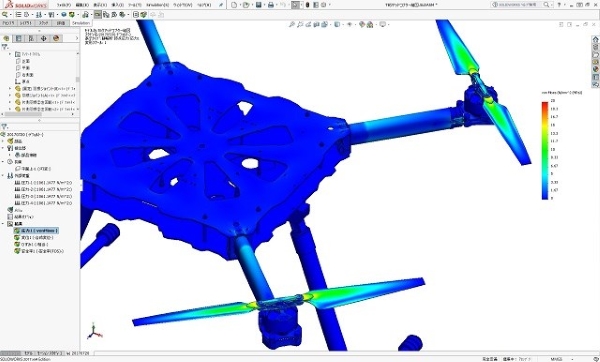This screenshot has width=600, height=362.
Task: Click the Home icon in right task pane
Action: pyautogui.click(x=595, y=39)
